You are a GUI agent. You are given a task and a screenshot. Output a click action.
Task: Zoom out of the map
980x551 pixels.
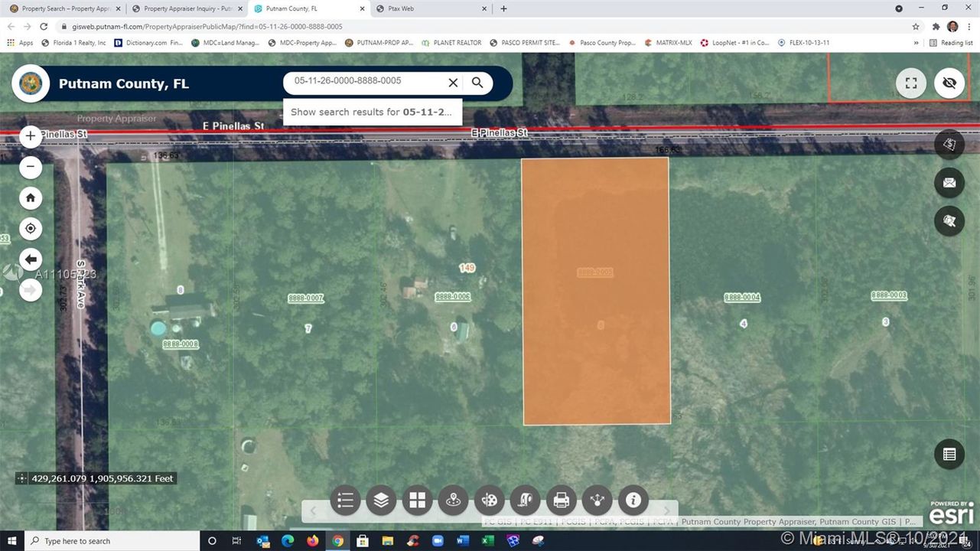coord(30,167)
